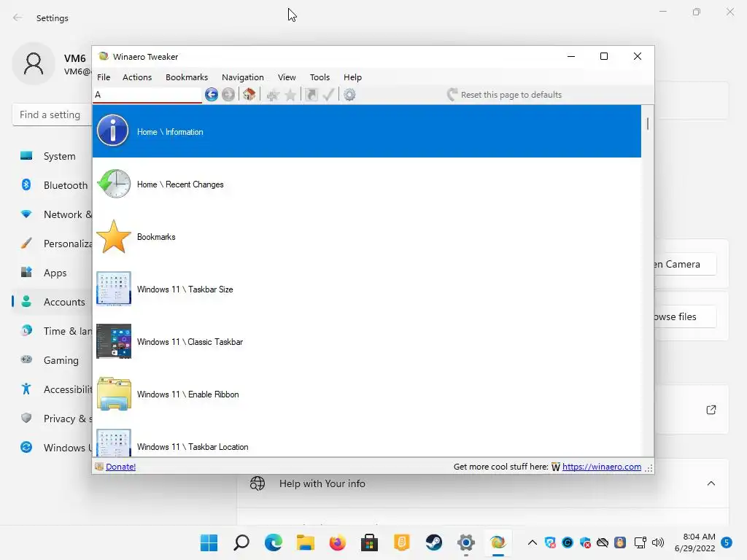The height and width of the screenshot is (560, 747).
Task: Go to the Home page via house icon
Action: (249, 95)
